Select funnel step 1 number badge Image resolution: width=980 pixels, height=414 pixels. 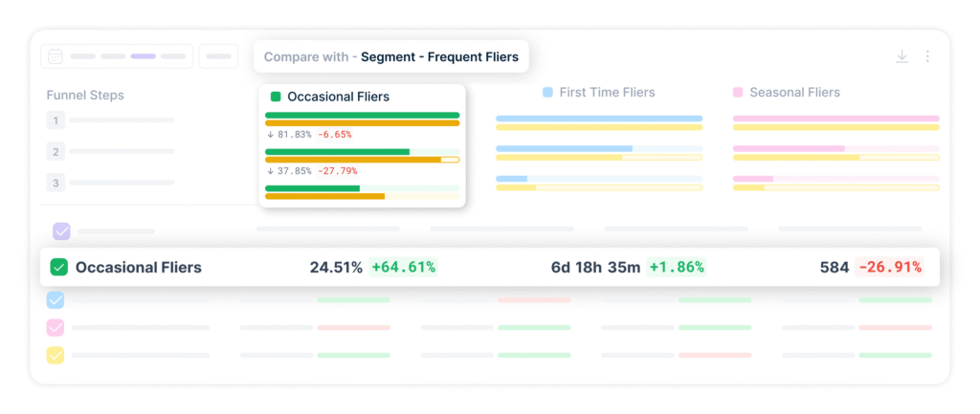pos(56,120)
